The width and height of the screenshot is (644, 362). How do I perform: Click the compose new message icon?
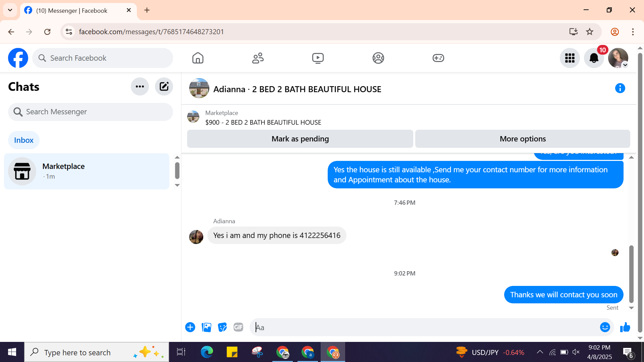tap(164, 86)
